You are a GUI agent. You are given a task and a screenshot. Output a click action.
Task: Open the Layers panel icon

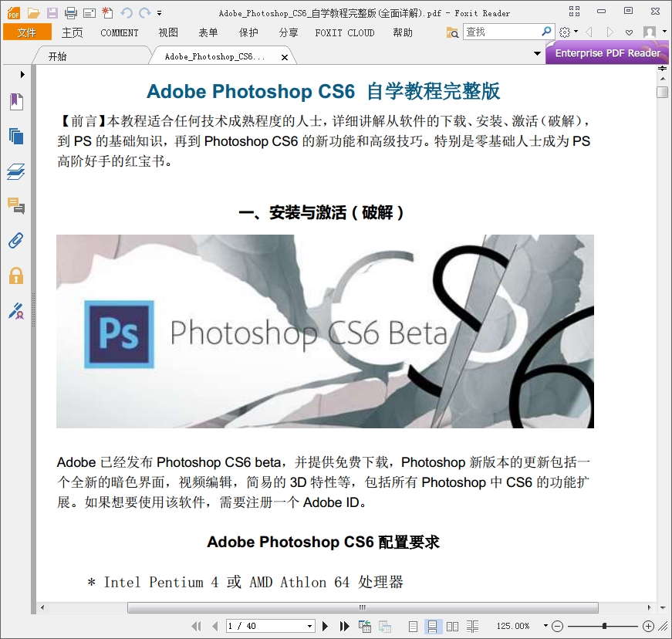(x=16, y=171)
